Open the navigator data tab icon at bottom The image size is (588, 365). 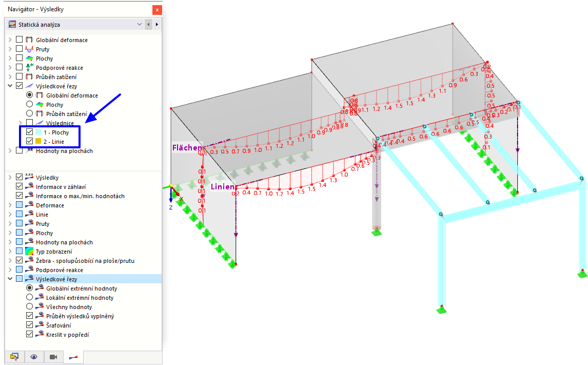pyautogui.click(x=14, y=357)
